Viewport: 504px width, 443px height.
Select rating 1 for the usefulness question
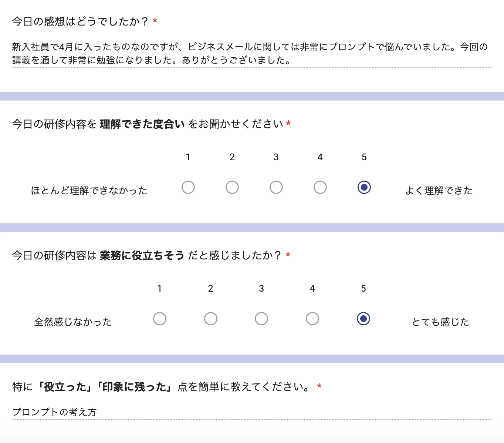point(159,318)
